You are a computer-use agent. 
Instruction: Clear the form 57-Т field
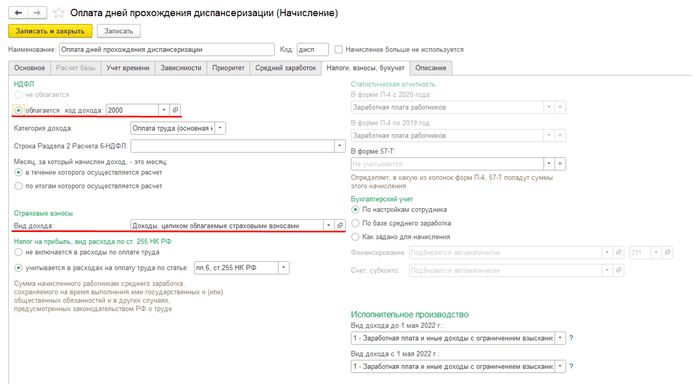click(x=560, y=164)
